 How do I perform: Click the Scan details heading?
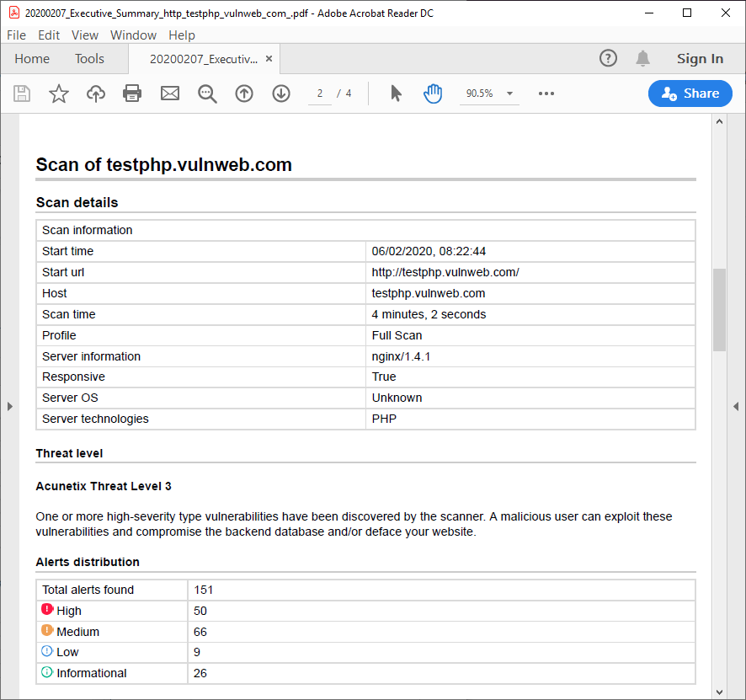(x=77, y=203)
